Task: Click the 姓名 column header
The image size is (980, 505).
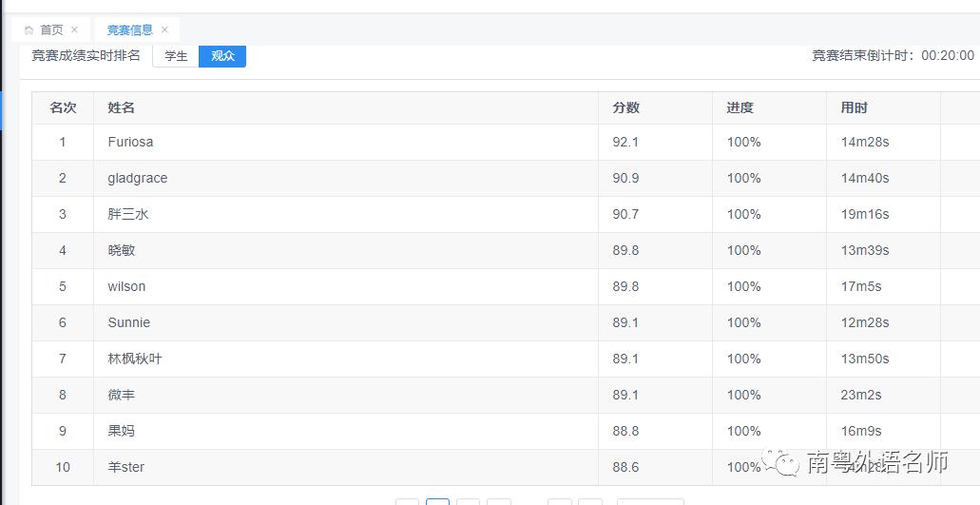Action: 121,107
